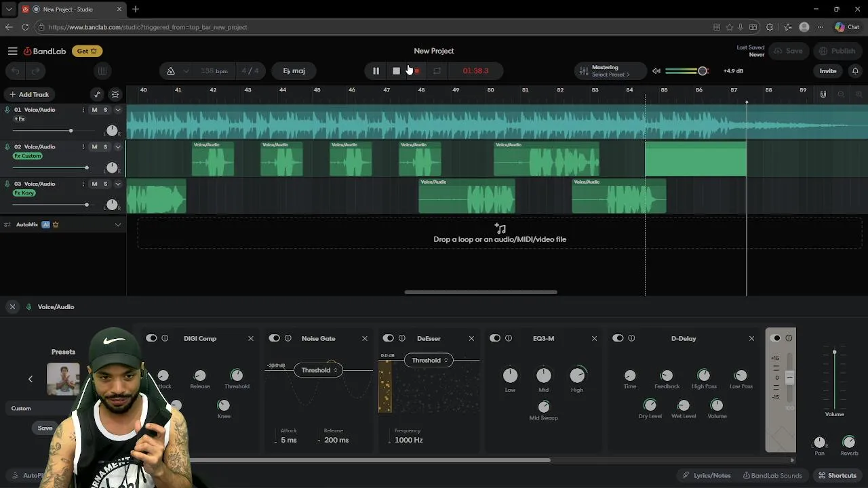Mute track 01 Voice/Audio
This screenshot has height=488, width=868.
coord(94,110)
